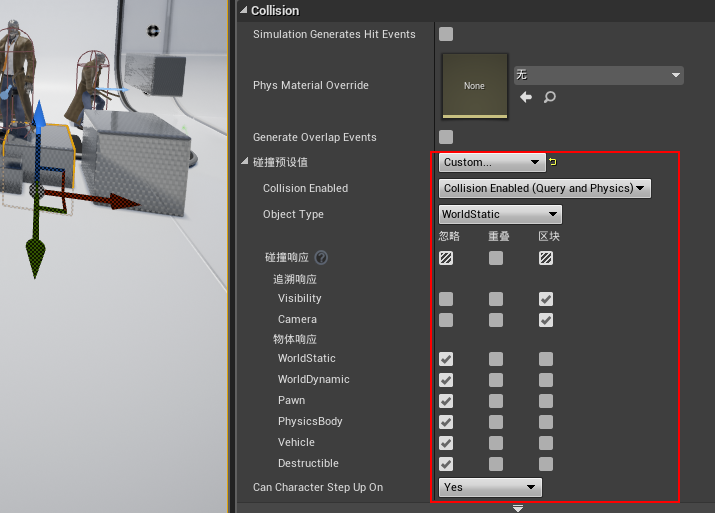Click the Phys Material None thumbnail

click(x=475, y=86)
